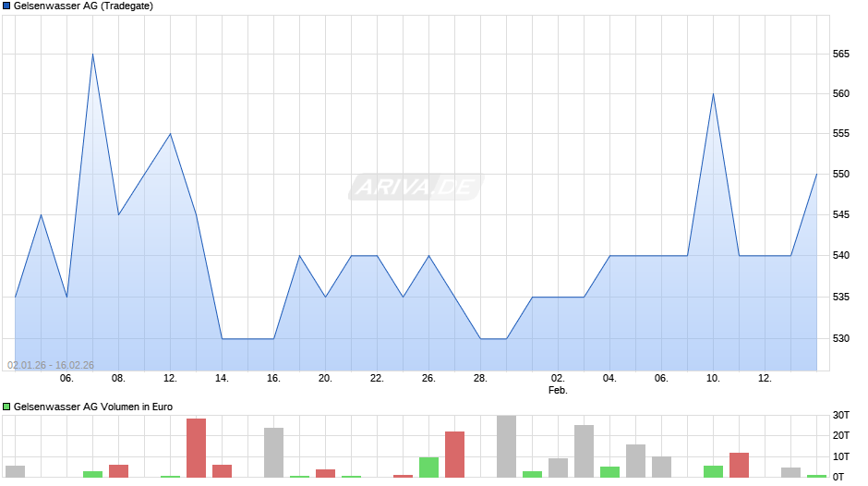Click the green Volumen legend swatch
Image resolution: width=868 pixels, height=486 pixels.
point(6,407)
